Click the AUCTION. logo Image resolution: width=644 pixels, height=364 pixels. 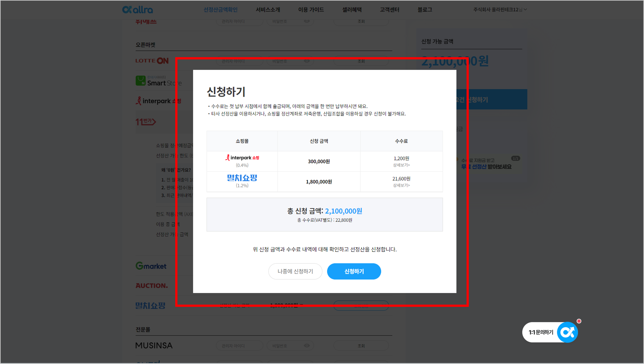tap(151, 286)
